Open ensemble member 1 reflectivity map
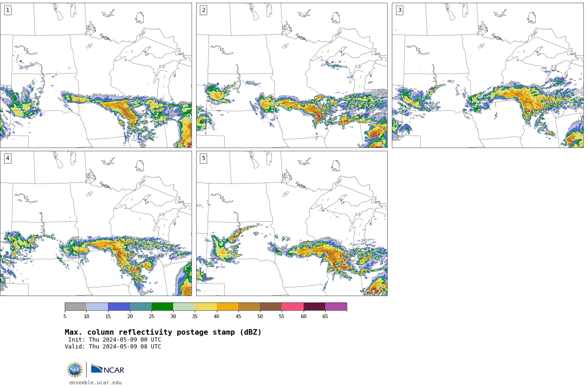Screen dimensions: 588x388 96,75
